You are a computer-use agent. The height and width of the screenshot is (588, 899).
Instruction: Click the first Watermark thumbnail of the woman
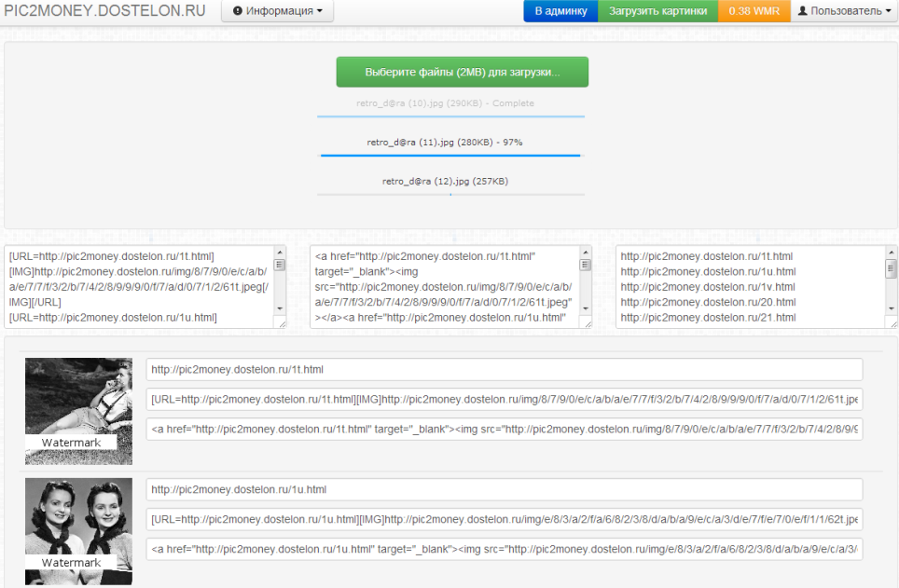pyautogui.click(x=78, y=411)
